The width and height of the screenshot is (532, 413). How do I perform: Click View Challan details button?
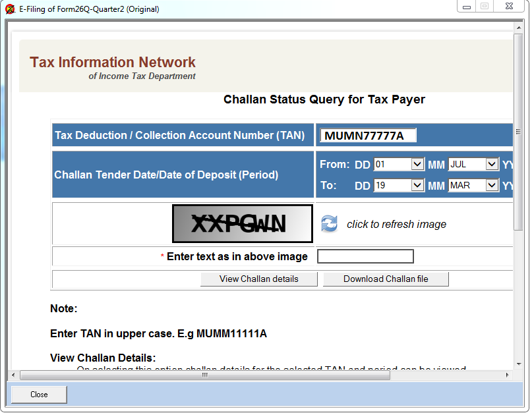coord(259,279)
